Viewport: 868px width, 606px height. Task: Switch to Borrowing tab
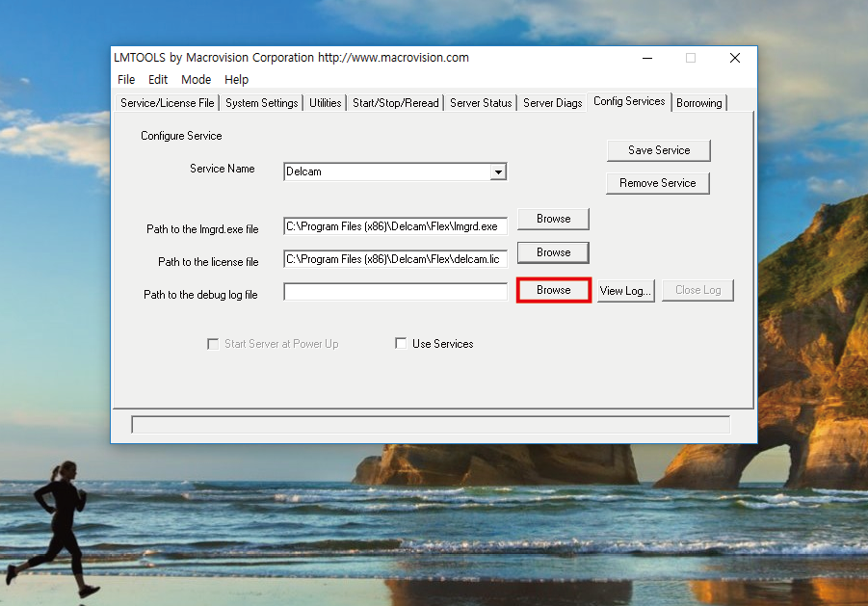(x=699, y=103)
